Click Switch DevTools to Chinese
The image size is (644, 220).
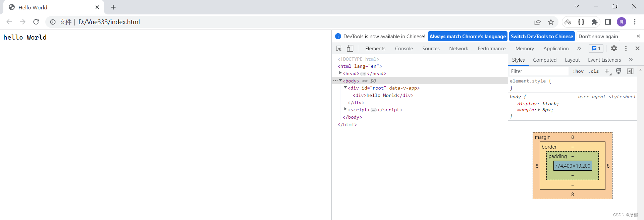[x=542, y=37]
